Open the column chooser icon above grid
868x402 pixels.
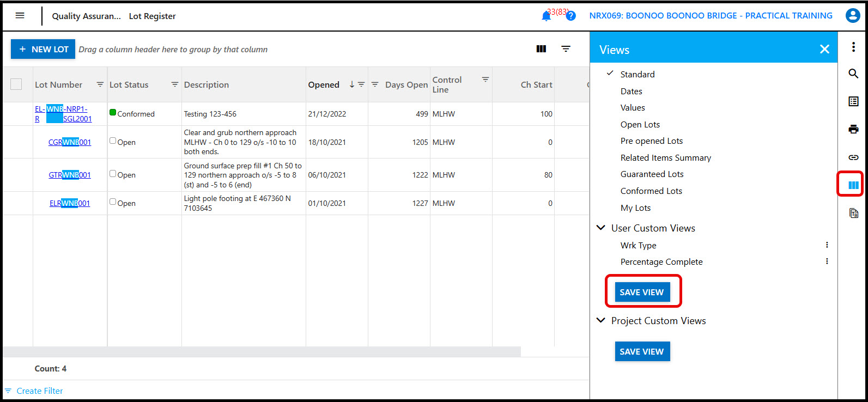coord(541,49)
